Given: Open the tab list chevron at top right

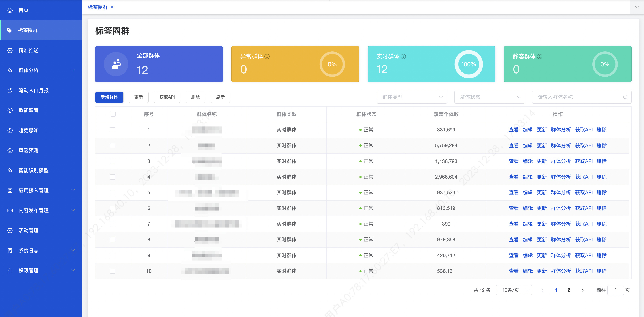Looking at the screenshot, I should click(x=637, y=7).
